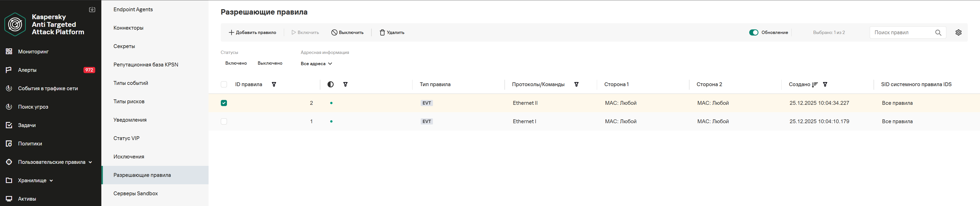Open the ID правила column filter
Screen dimensions: 980x206
point(274,85)
